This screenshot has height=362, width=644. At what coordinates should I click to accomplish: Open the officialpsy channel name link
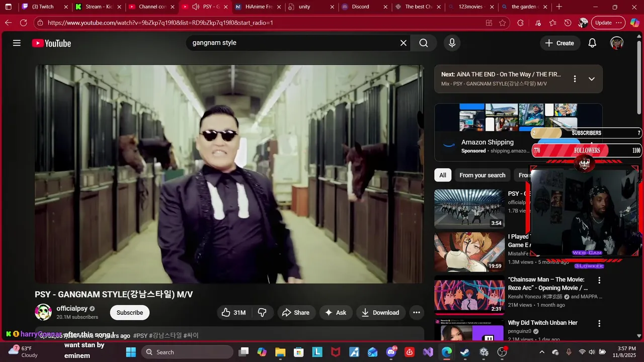coord(72,309)
